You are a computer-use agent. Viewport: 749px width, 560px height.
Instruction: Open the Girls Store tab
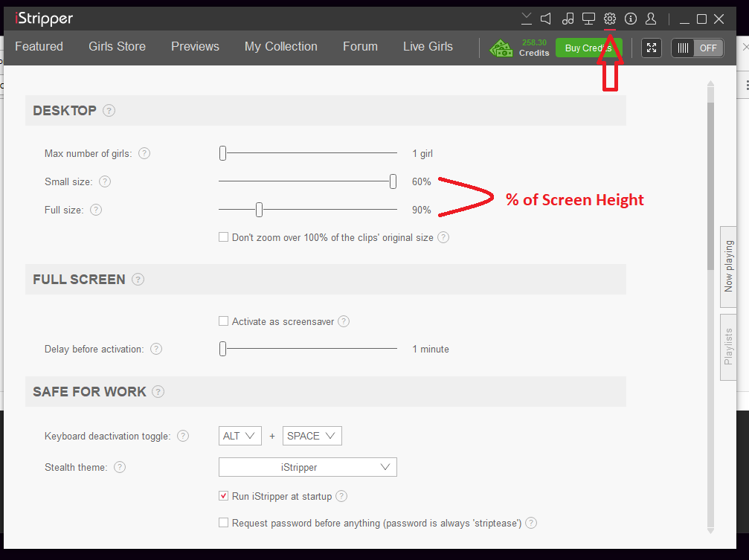pyautogui.click(x=117, y=46)
